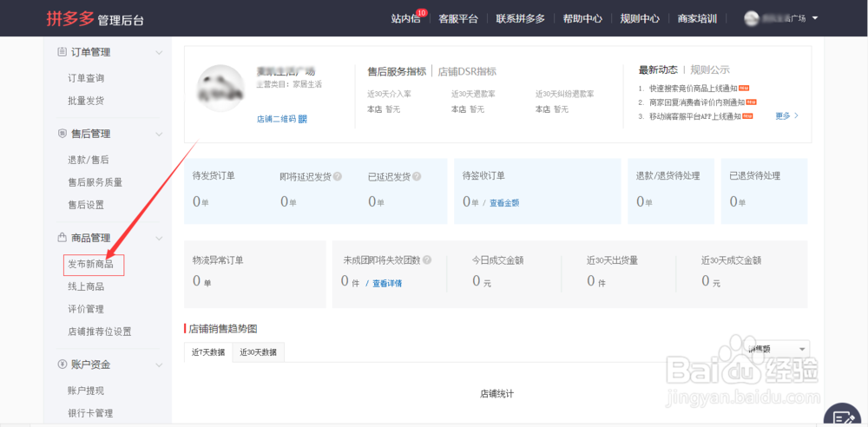Click the 近30天成交金额 value
The image size is (868, 427).
[x=711, y=281]
